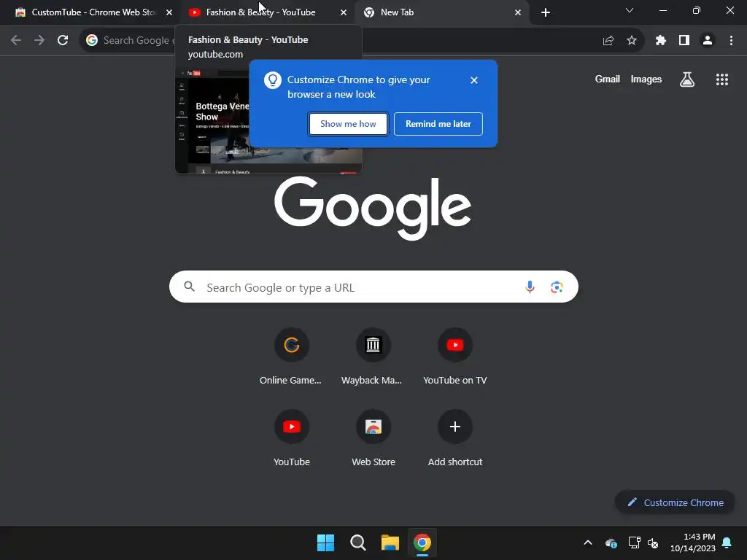
Task: Open the Images link
Action: [x=646, y=79]
